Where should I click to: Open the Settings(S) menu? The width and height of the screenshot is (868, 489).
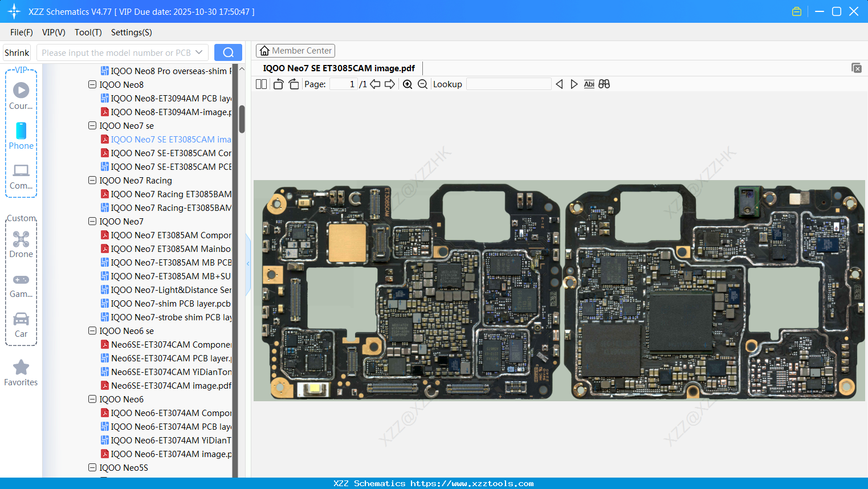pos(131,32)
